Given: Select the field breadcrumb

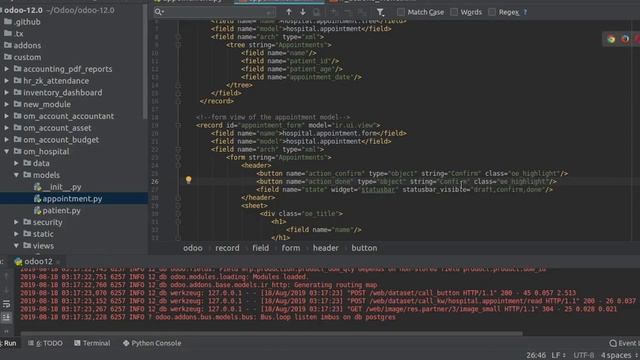Looking at the screenshot, I should (260, 248).
